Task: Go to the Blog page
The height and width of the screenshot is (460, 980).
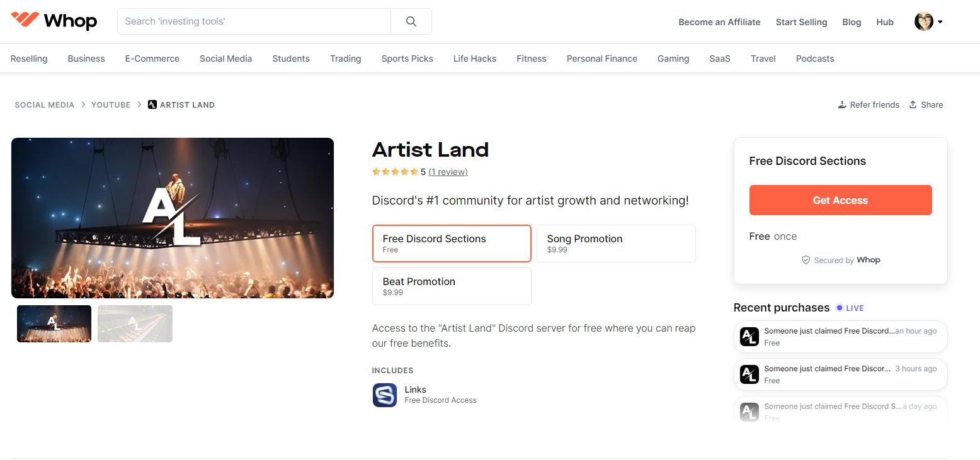Action: [x=852, y=22]
